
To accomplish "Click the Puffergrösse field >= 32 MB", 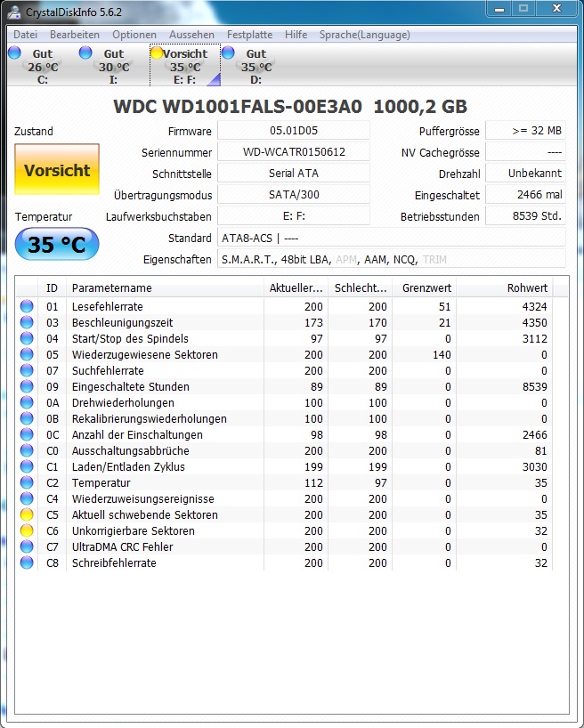I will (x=525, y=131).
